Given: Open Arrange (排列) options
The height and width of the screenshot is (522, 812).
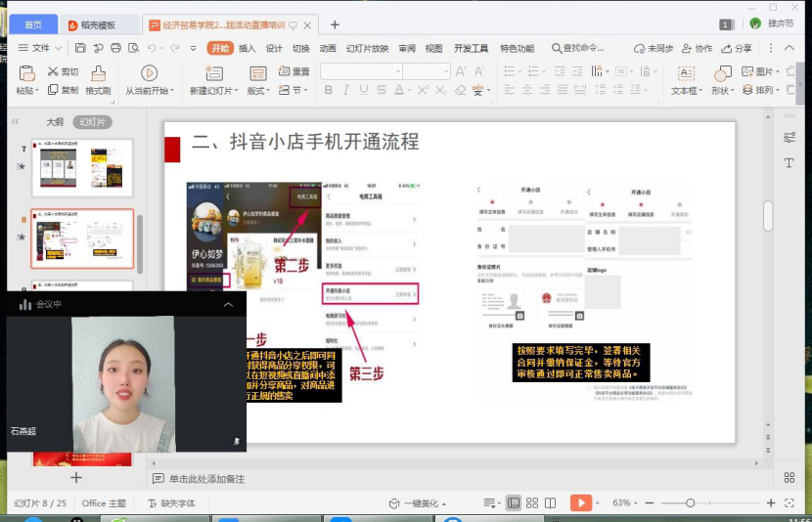Looking at the screenshot, I should pyautogui.click(x=760, y=90).
